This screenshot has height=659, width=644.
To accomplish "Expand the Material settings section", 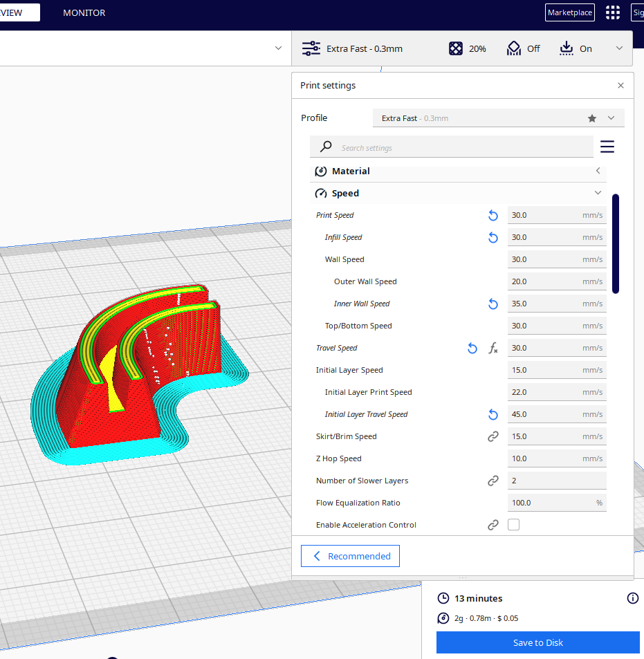I will (x=598, y=171).
